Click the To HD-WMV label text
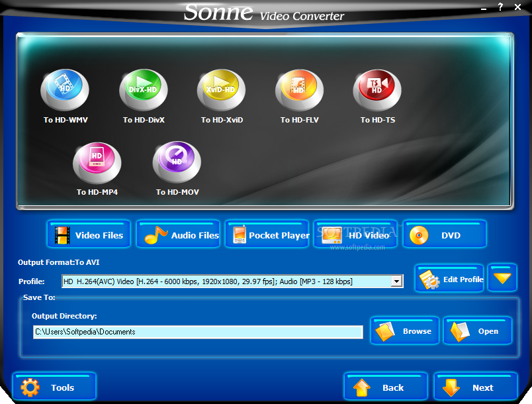The width and height of the screenshot is (532, 404). (66, 120)
